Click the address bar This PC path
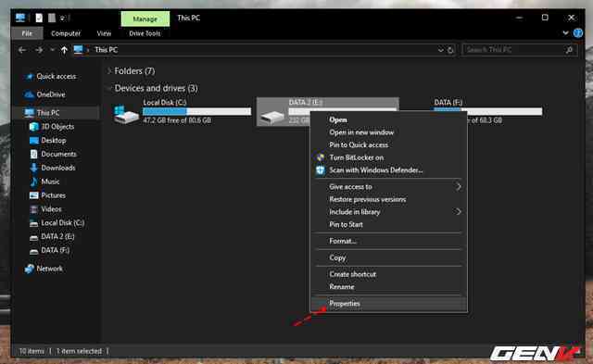This screenshot has width=593, height=364. [x=107, y=49]
